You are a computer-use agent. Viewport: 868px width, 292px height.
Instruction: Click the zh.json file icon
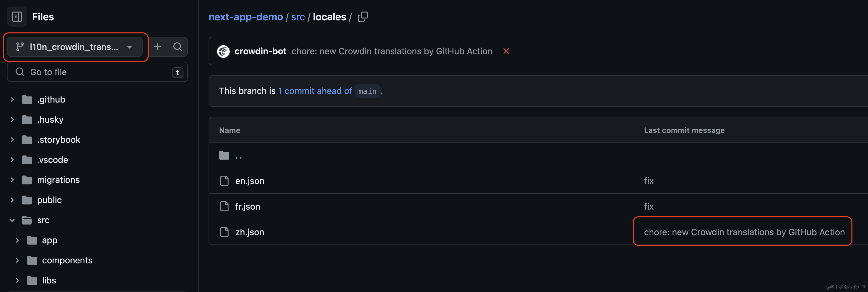[224, 232]
